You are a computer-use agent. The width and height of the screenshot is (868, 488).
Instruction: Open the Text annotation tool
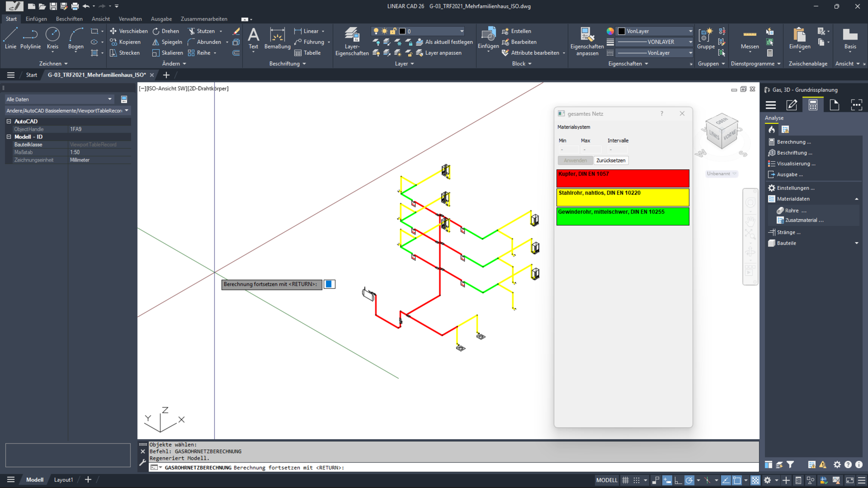(253, 39)
